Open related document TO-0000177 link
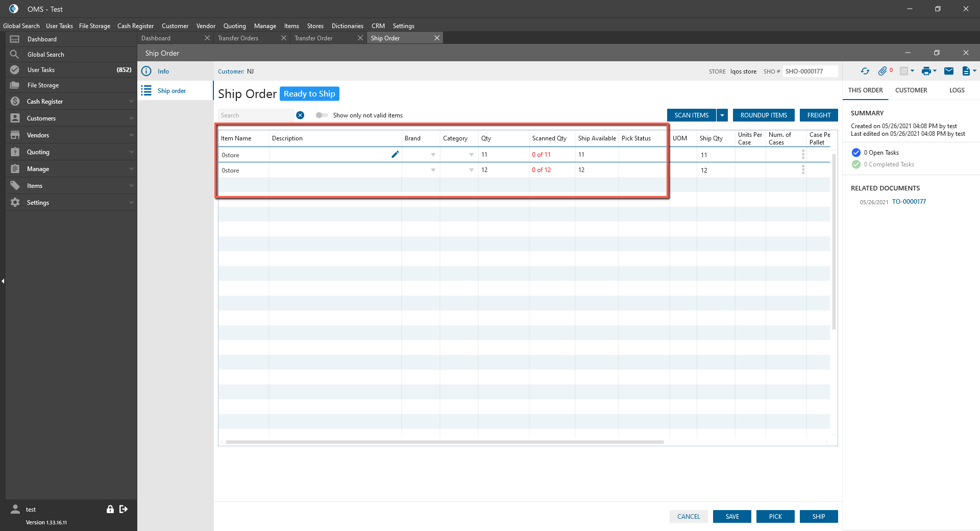 (x=909, y=202)
